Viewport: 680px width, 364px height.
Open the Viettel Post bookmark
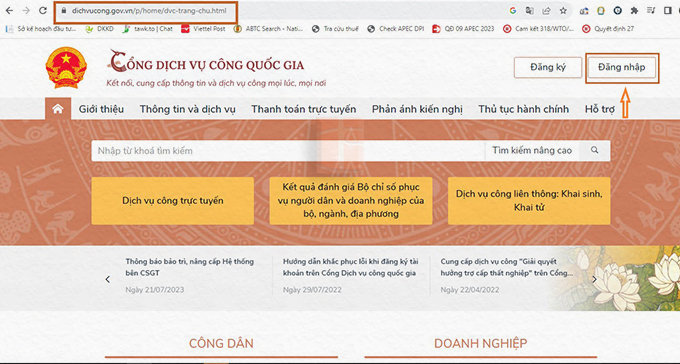coord(203,29)
